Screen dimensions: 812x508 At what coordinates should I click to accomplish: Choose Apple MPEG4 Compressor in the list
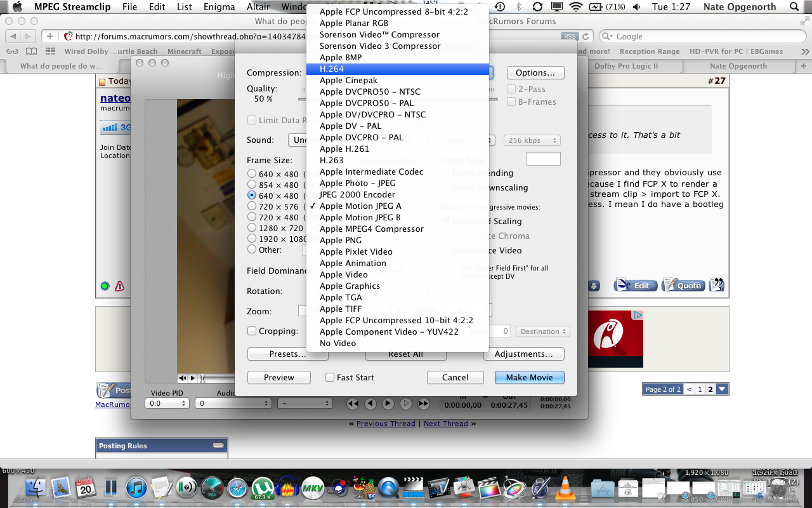click(x=398, y=229)
